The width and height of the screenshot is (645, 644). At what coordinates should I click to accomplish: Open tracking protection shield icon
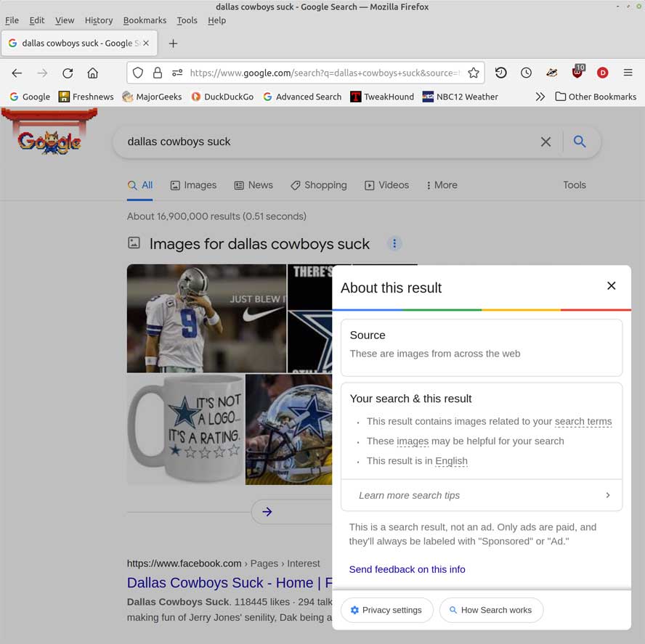[x=138, y=73]
